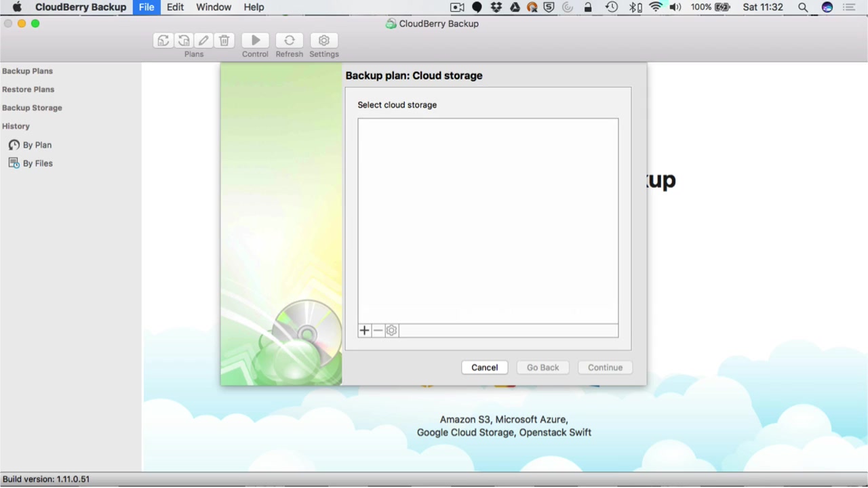Click the Select cloud storage label
The height and width of the screenshot is (488, 868).
pyautogui.click(x=397, y=105)
